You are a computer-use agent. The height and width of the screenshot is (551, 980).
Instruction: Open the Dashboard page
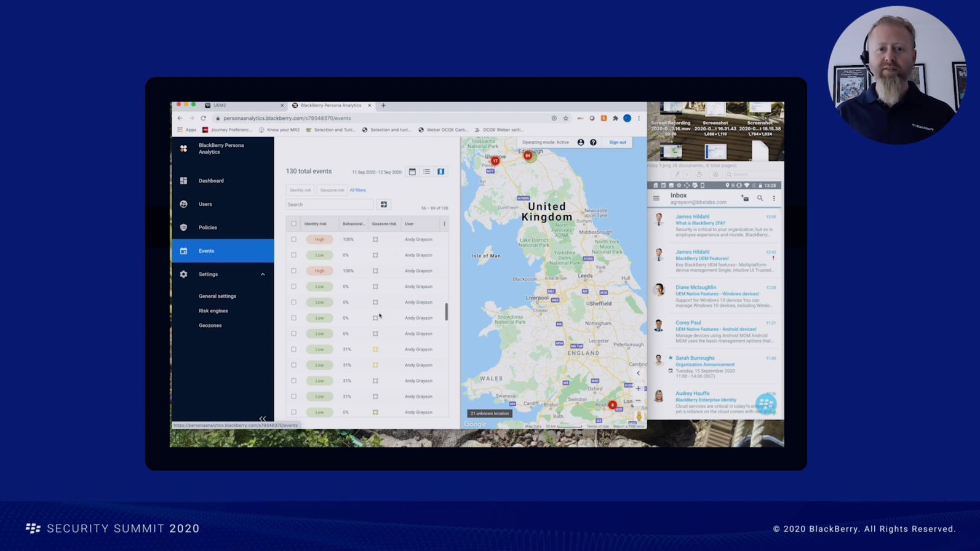[x=211, y=181]
